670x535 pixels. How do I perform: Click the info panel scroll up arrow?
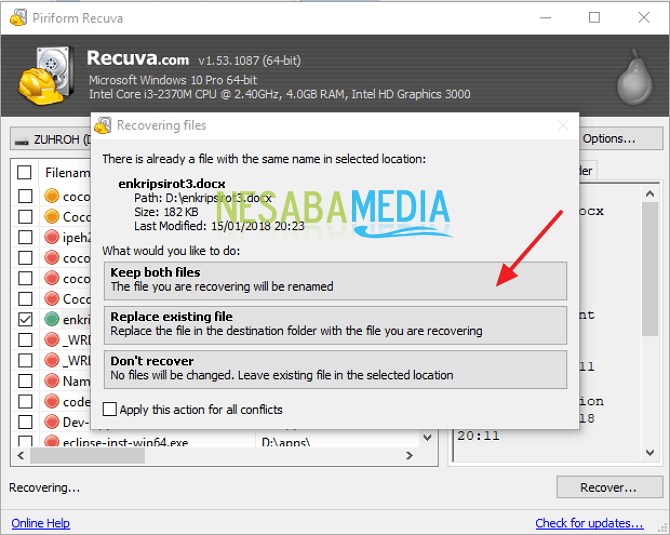click(650, 194)
